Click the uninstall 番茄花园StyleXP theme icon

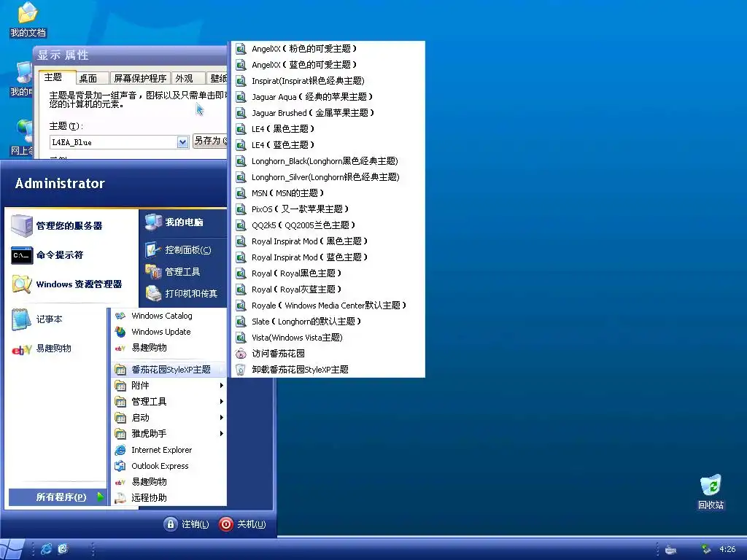pos(241,370)
